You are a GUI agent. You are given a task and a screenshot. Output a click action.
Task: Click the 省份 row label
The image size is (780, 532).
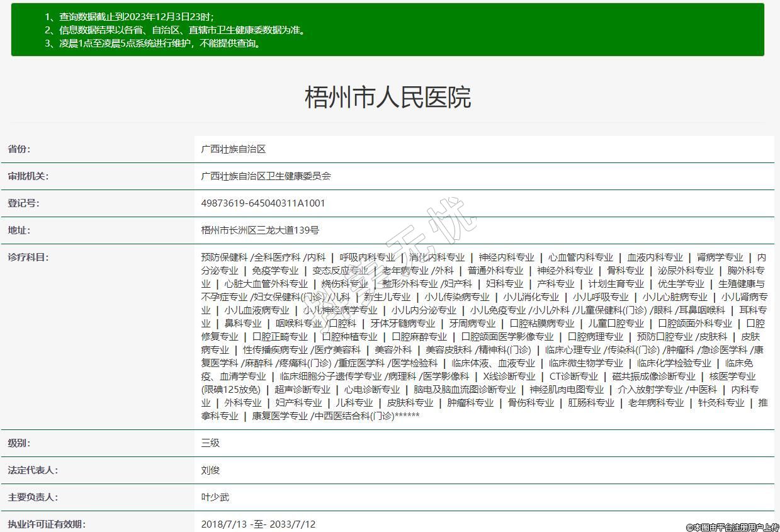[19, 149]
